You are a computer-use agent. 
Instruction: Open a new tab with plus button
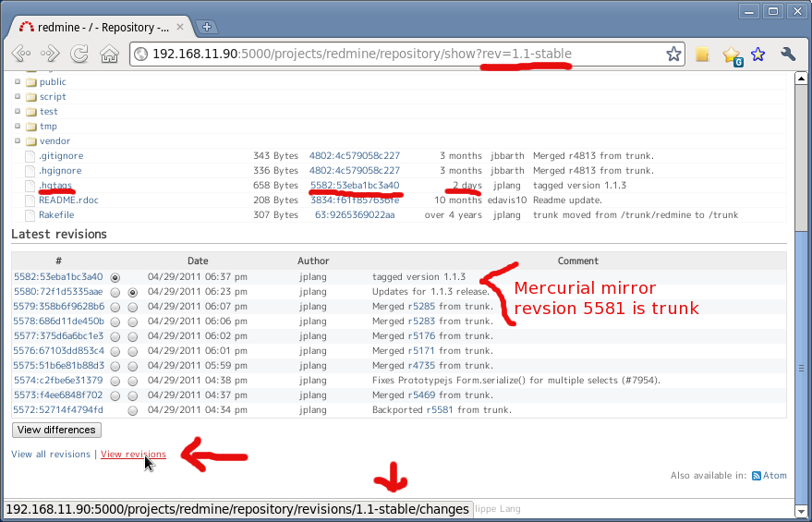(x=207, y=27)
